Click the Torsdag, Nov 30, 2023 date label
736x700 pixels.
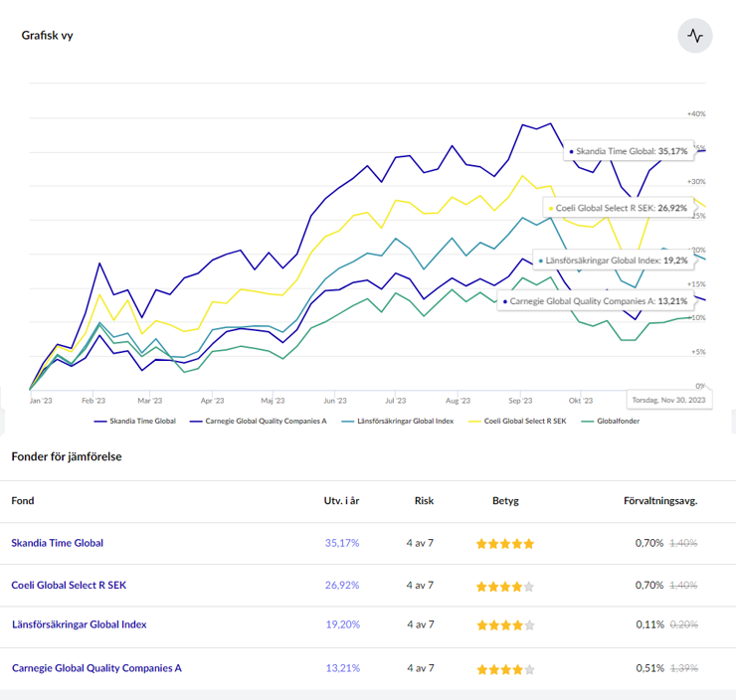tap(669, 400)
